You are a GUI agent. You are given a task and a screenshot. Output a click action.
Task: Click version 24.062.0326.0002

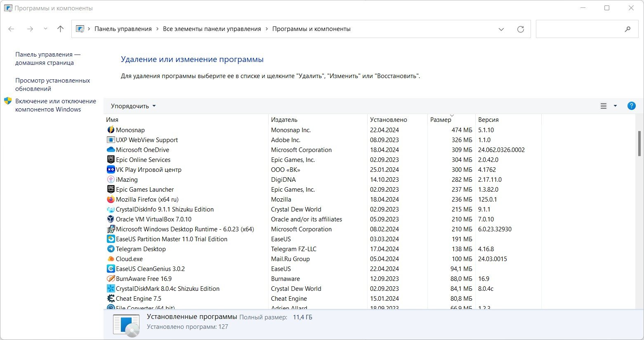(x=502, y=150)
